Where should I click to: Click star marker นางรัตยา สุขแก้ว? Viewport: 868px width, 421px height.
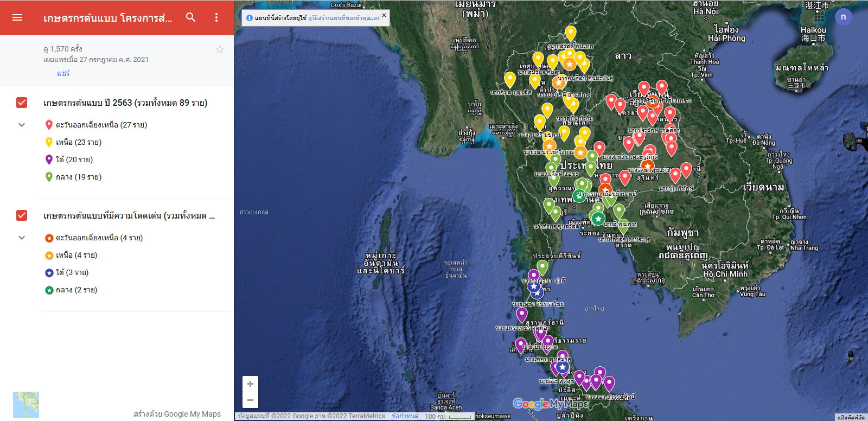point(647,166)
